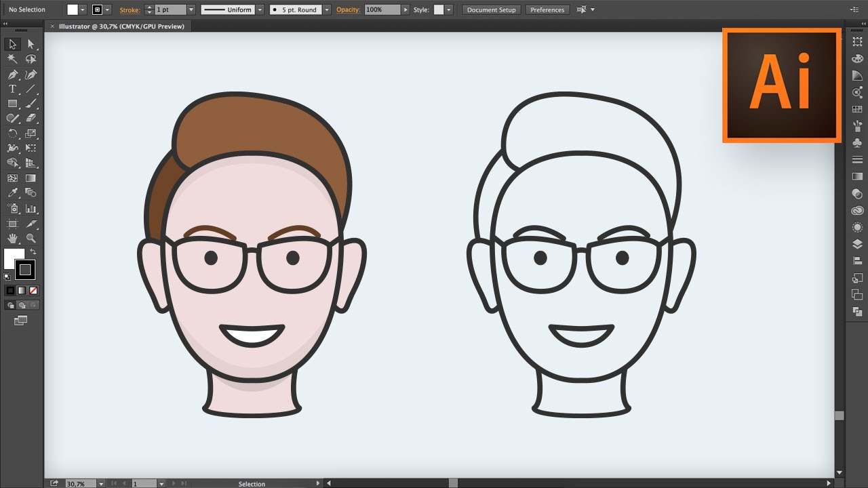This screenshot has width=868, height=488.
Task: Activate the Type tool
Action: point(12,89)
